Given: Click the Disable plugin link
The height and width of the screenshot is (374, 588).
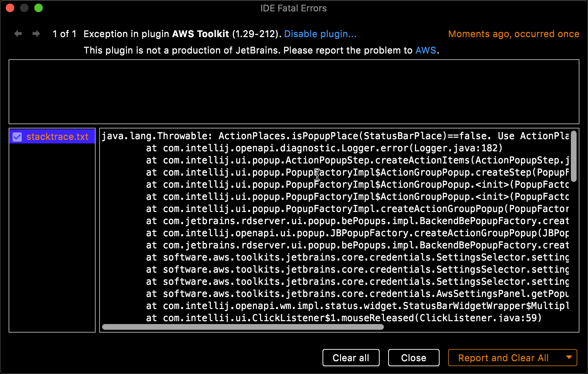Looking at the screenshot, I should [x=320, y=34].
